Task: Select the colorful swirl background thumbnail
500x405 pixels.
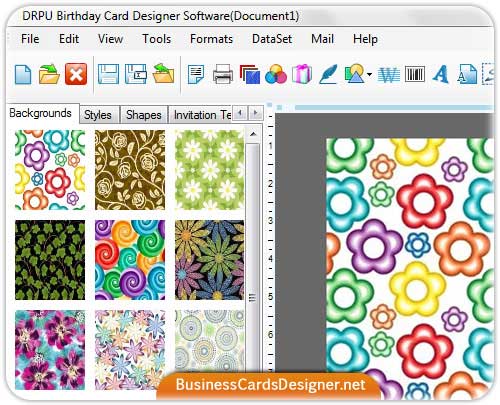Action: pos(130,260)
